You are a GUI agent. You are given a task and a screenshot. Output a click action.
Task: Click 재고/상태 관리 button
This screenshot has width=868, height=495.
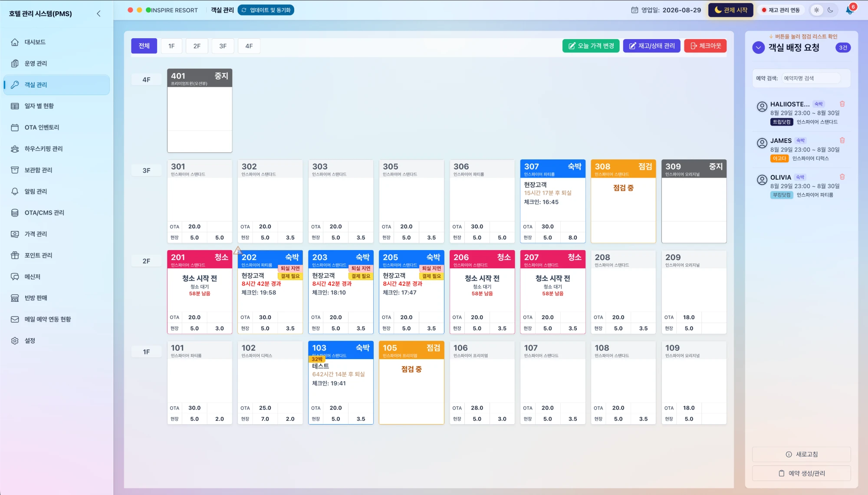coord(651,46)
